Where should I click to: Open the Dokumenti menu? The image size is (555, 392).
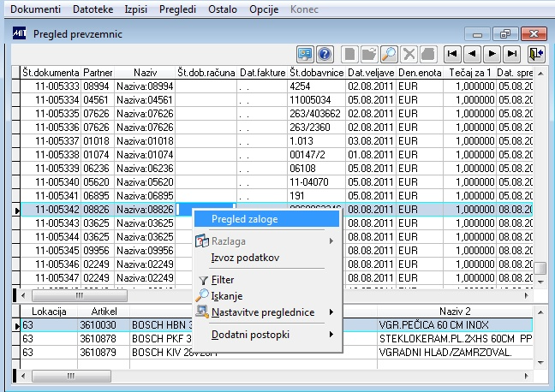tap(35, 9)
